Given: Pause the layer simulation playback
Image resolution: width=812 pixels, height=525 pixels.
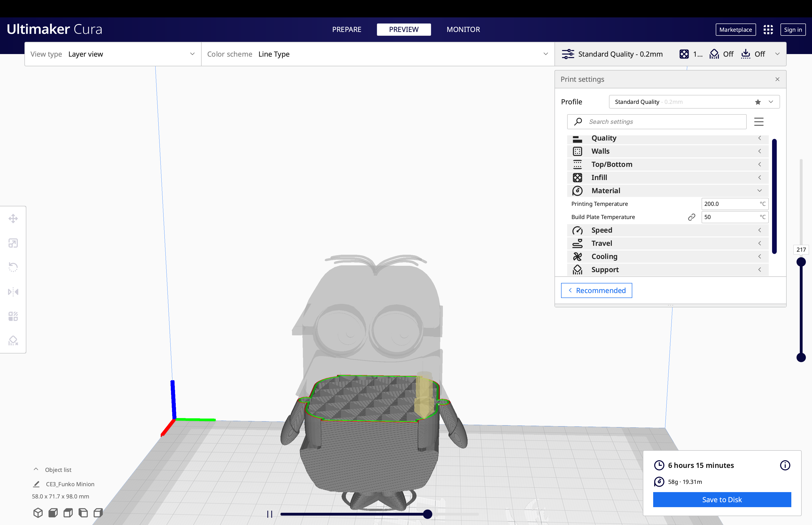Looking at the screenshot, I should tap(269, 514).
